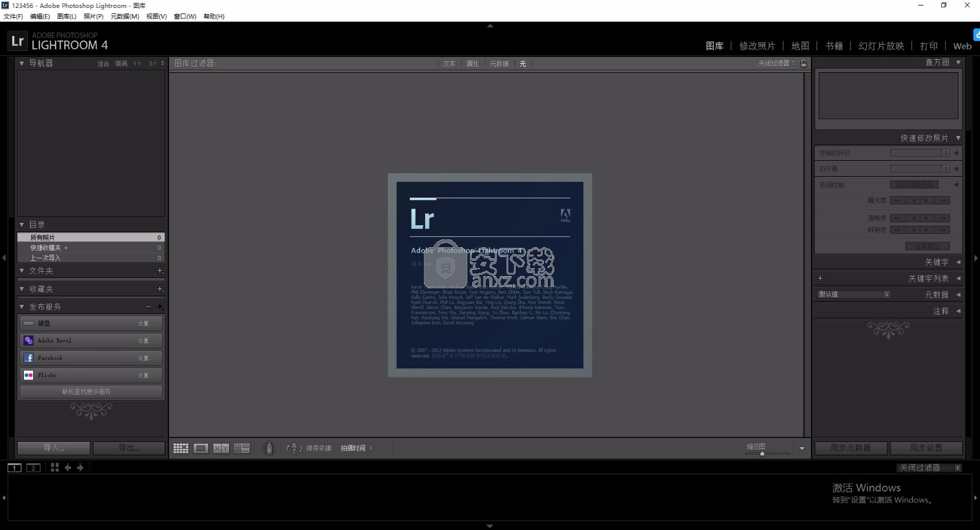Image resolution: width=980 pixels, height=530 pixels.
Task: Collapse the Publish Services panel
Action: [x=21, y=307]
